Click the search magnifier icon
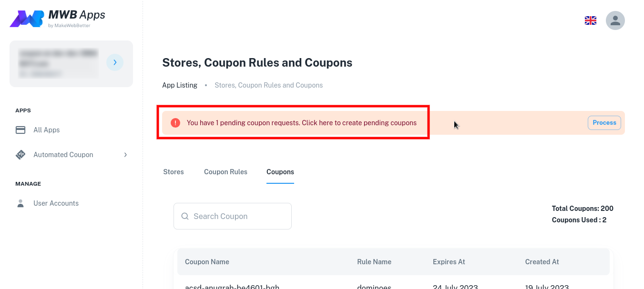The width and height of the screenshot is (644, 289). 185,216
